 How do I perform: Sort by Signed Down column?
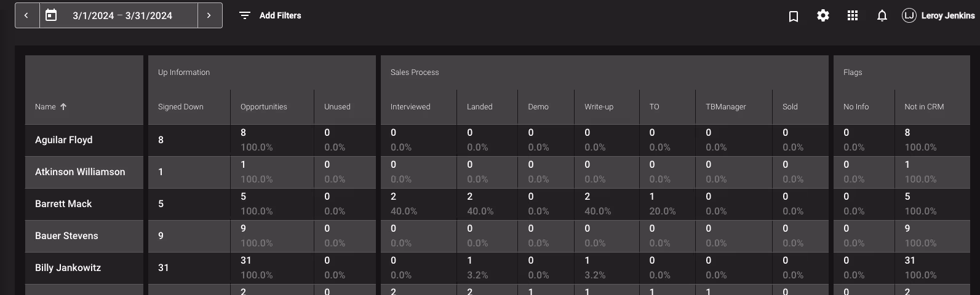tap(180, 106)
